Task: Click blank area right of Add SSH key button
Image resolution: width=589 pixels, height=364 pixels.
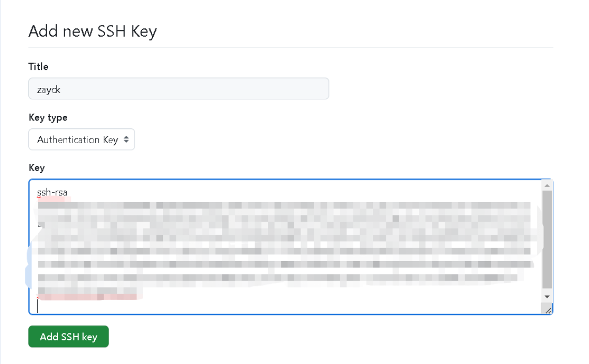Action: click(x=310, y=337)
